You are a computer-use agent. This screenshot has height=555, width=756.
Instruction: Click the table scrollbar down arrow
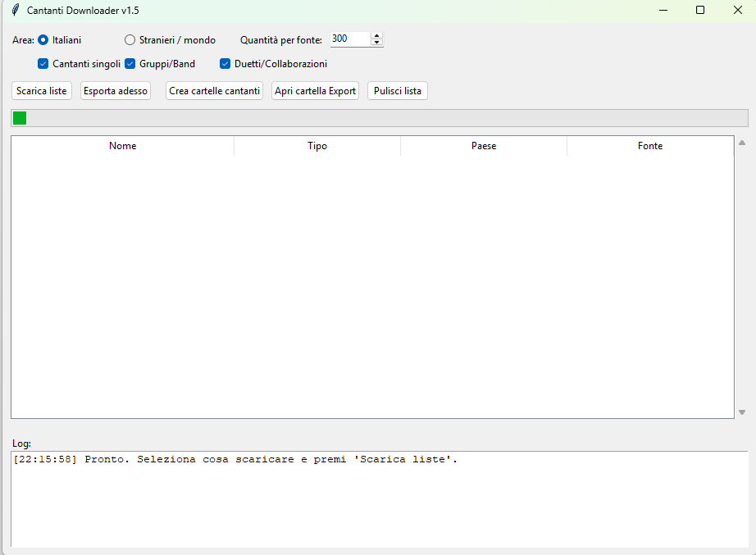[x=742, y=412]
